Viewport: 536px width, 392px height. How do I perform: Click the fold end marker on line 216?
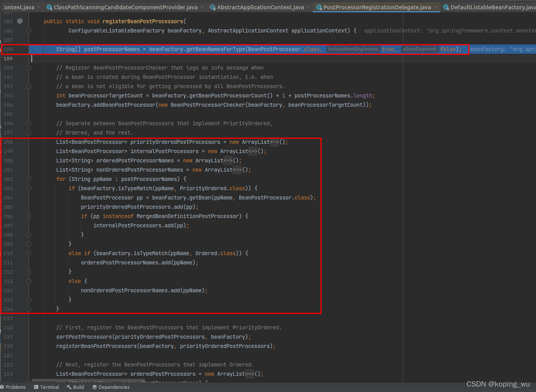[29, 309]
